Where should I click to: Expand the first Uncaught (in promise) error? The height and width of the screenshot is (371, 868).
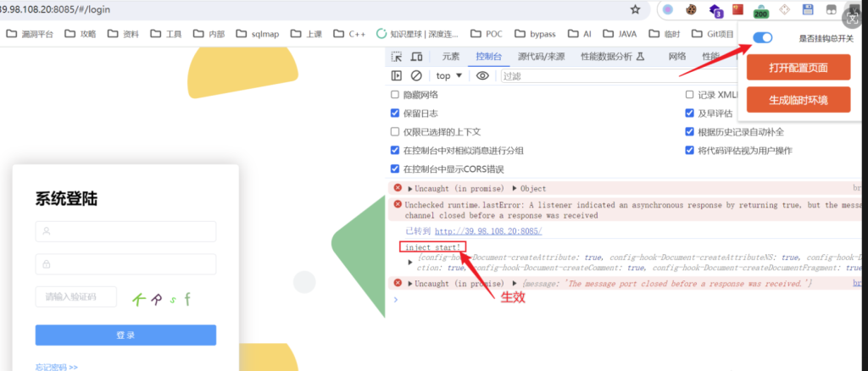pos(411,188)
